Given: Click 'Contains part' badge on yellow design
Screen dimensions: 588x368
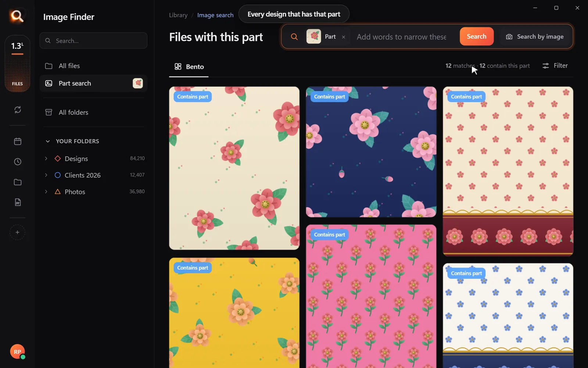Looking at the screenshot, I should (193, 268).
